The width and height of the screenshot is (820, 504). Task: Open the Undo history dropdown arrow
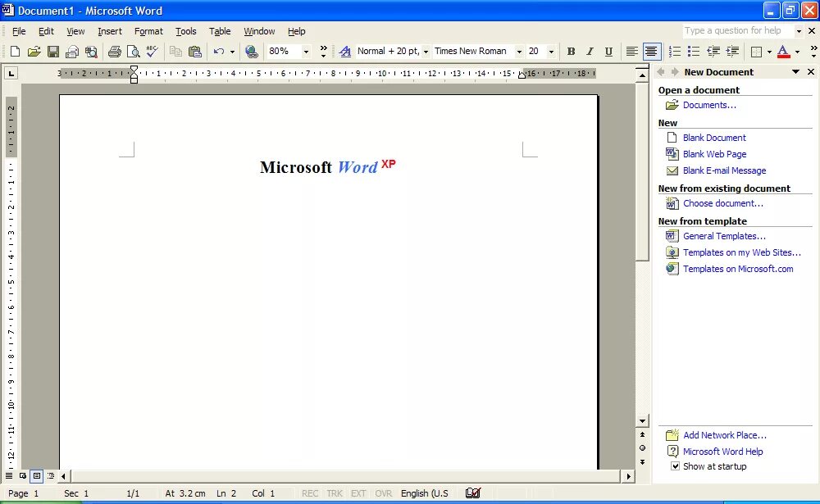coord(232,52)
